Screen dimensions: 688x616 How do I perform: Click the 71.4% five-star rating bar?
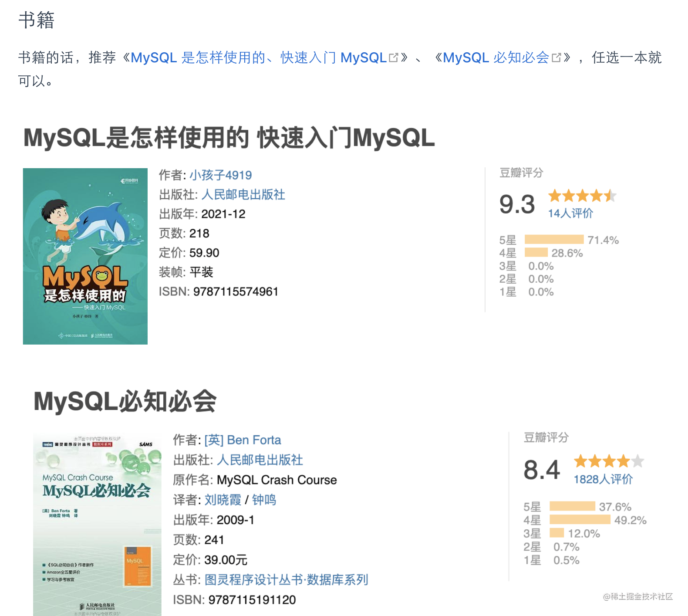pos(554,239)
